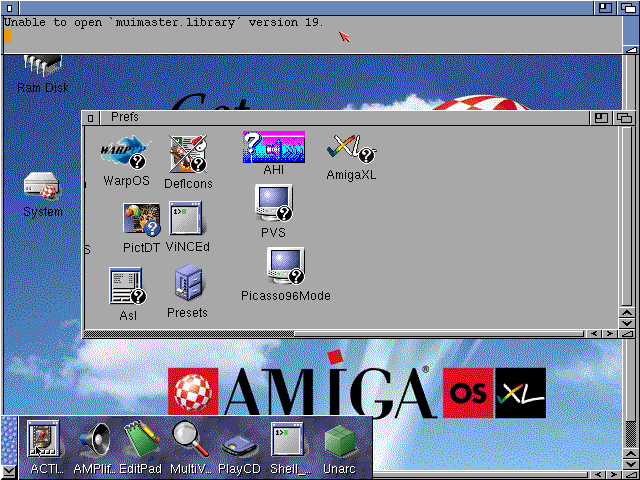Image resolution: width=640 pixels, height=480 pixels.
Task: Launch PlayCD from the dock
Action: pos(239,446)
